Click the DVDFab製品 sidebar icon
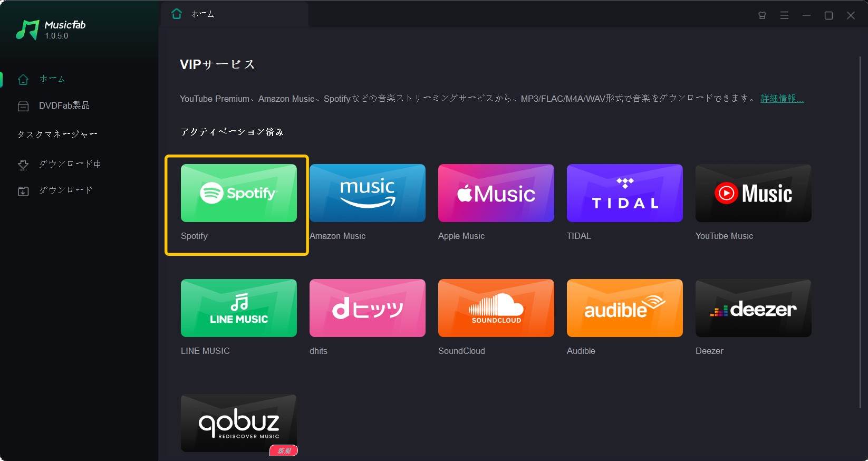Viewport: 868px width, 461px height. [x=23, y=106]
